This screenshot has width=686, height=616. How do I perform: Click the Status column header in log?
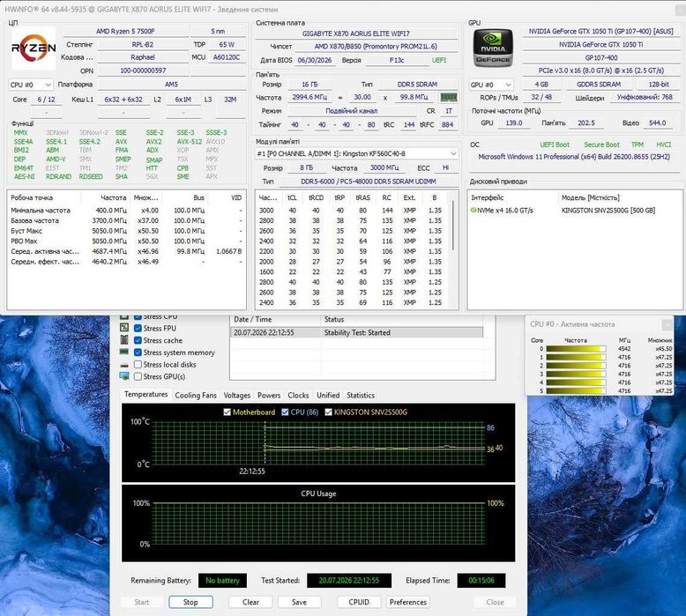point(402,320)
